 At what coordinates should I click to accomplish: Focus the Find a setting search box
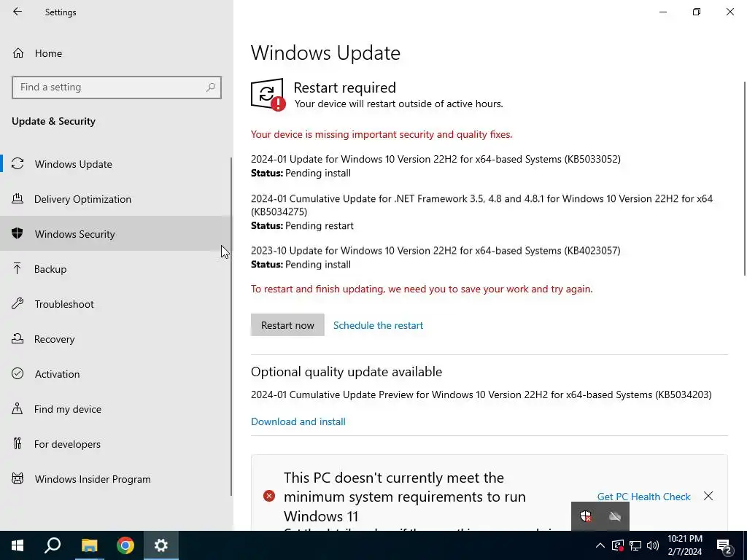(x=117, y=87)
